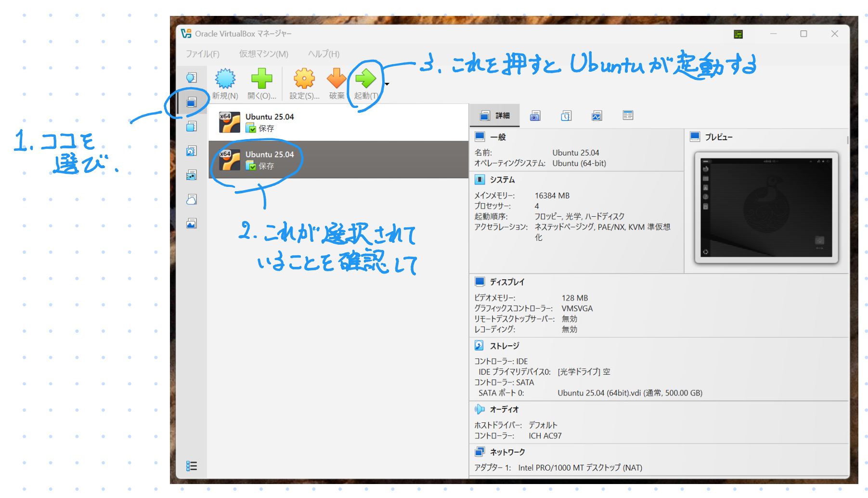Click the green 起動(T) start arrow
Image resolution: width=868 pixels, height=498 pixels.
pos(365,79)
